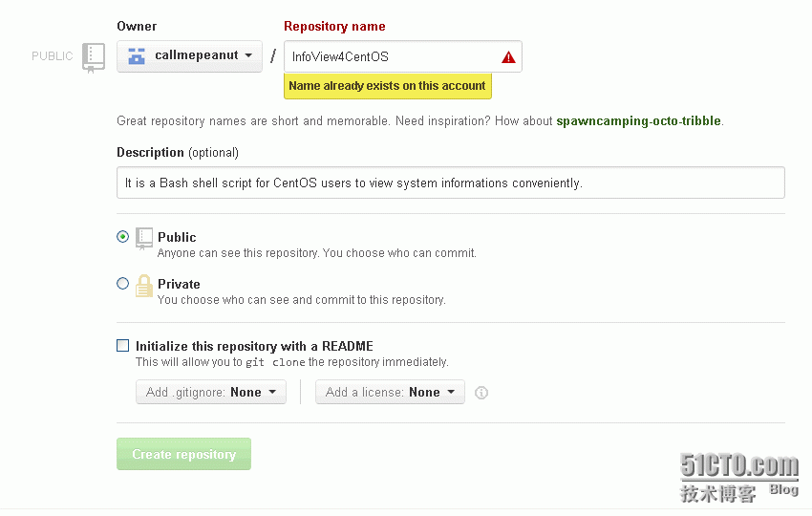This screenshot has height=516, width=812.
Task: Expand the Add a license dropdown
Action: pos(390,392)
